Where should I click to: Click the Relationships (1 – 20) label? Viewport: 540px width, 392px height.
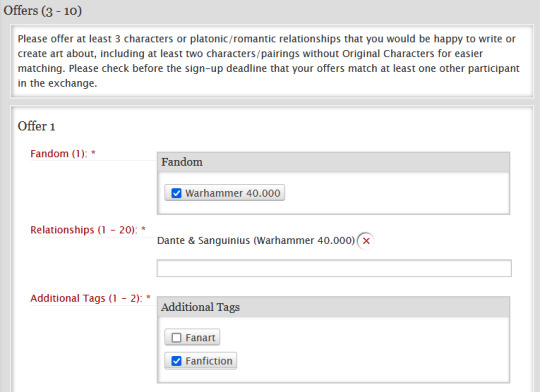(x=84, y=230)
